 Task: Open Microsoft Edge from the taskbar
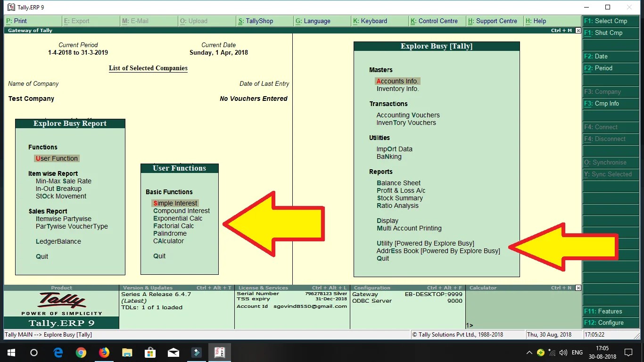point(58,352)
